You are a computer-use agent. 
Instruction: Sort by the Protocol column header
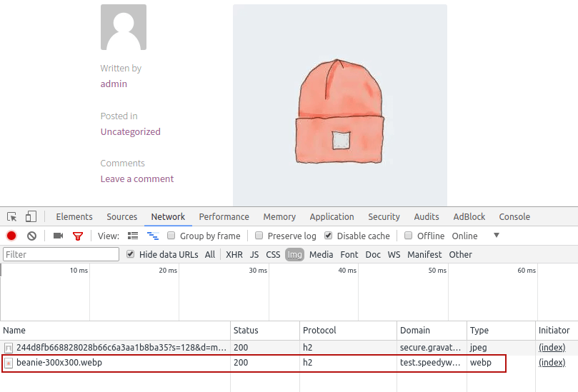click(349, 331)
